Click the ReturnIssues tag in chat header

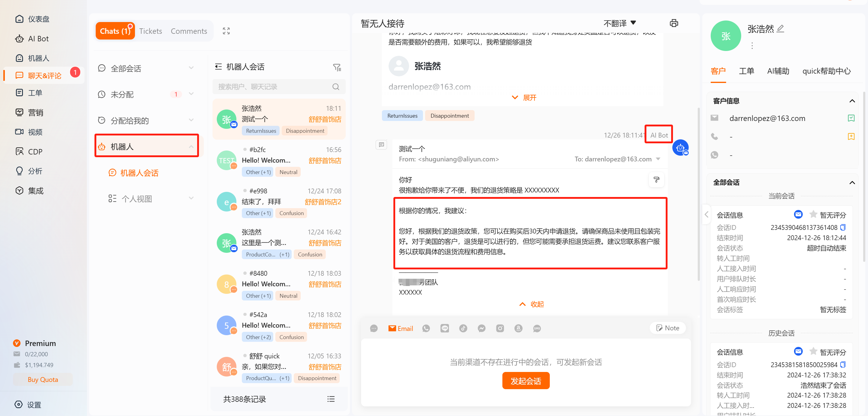[x=402, y=116]
